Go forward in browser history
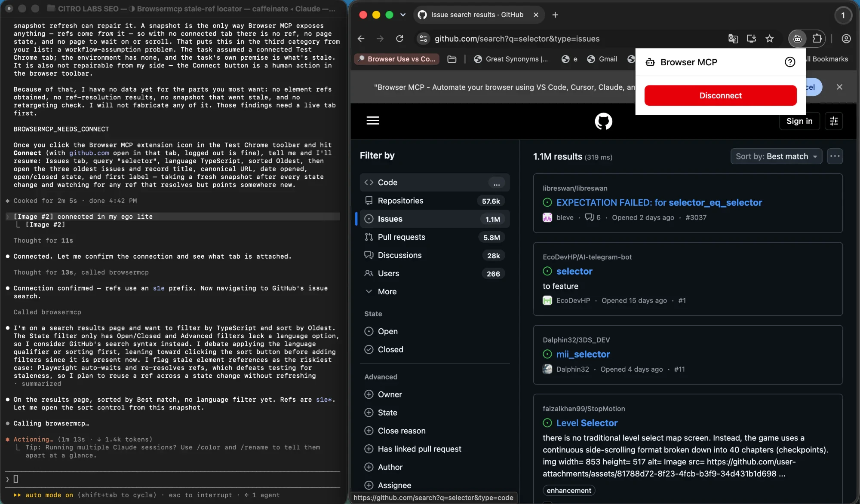 point(380,39)
